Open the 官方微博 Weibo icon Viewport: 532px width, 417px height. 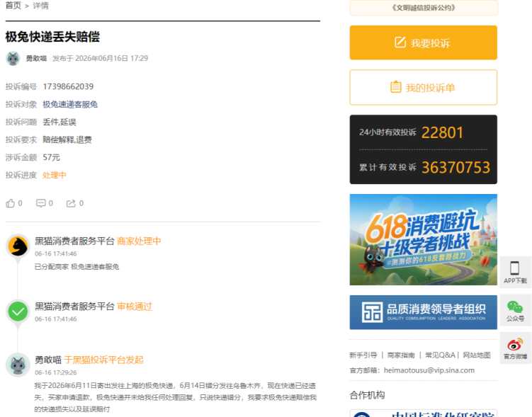click(515, 345)
